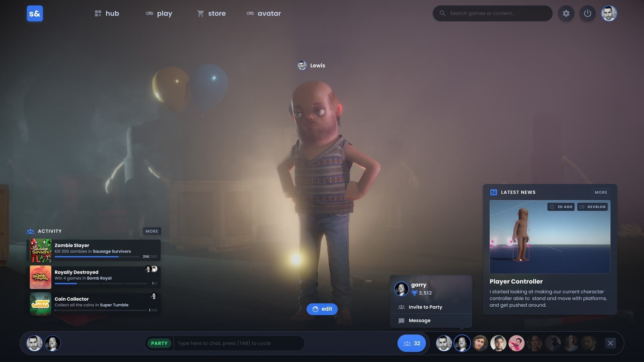Viewport: 644px width, 362px height.
Task: Open the Player Controller news thumbnail
Action: tap(550, 237)
